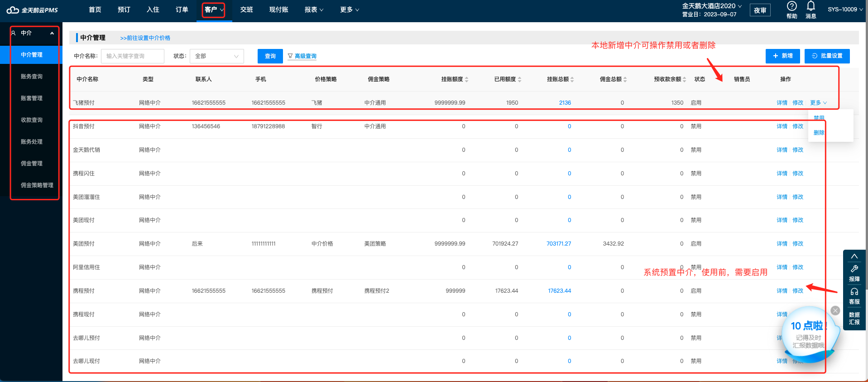Open 详情 for 抖音预付
The width and height of the screenshot is (868, 382).
(782, 126)
